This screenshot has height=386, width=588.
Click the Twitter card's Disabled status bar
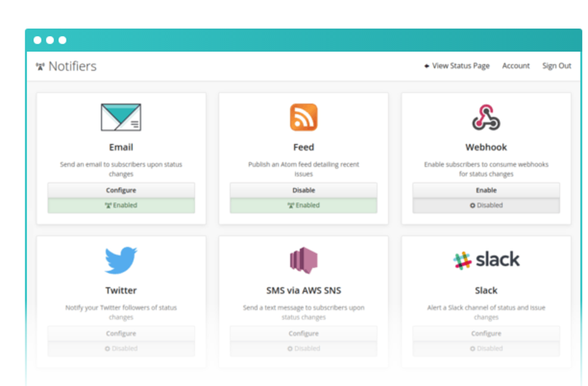point(121,348)
